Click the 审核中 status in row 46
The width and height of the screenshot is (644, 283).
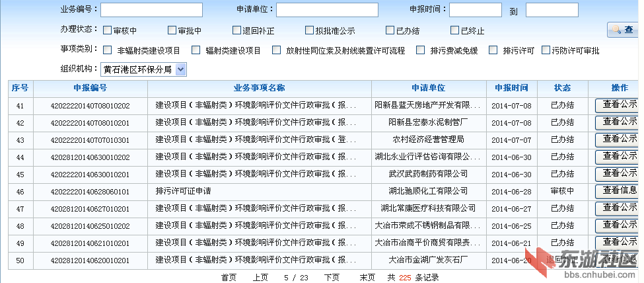(x=562, y=191)
